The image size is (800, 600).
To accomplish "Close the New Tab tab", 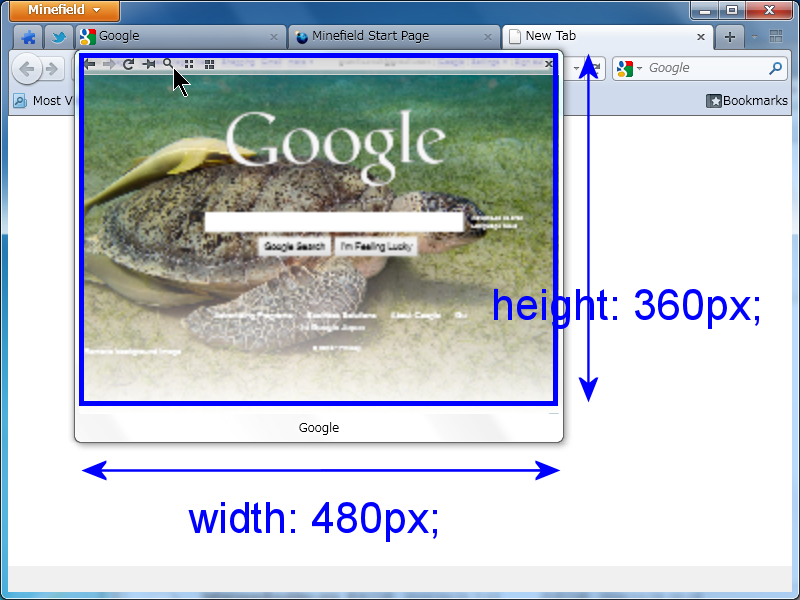I will [701, 37].
